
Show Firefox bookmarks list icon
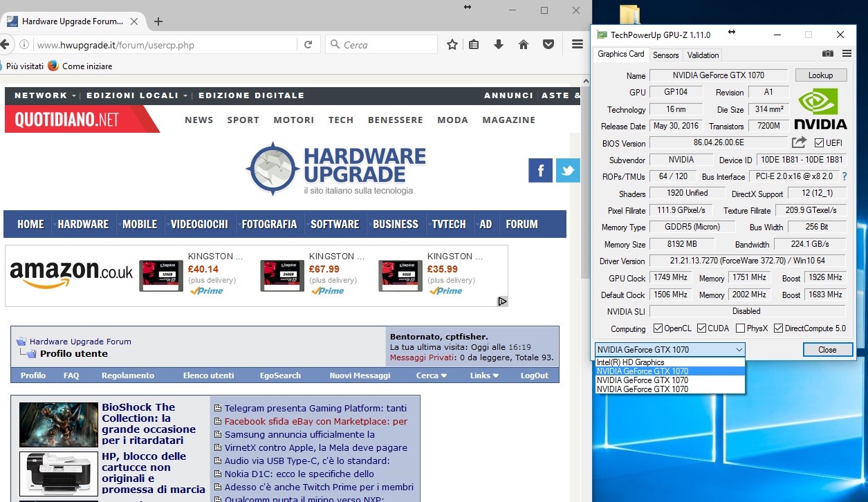(474, 44)
